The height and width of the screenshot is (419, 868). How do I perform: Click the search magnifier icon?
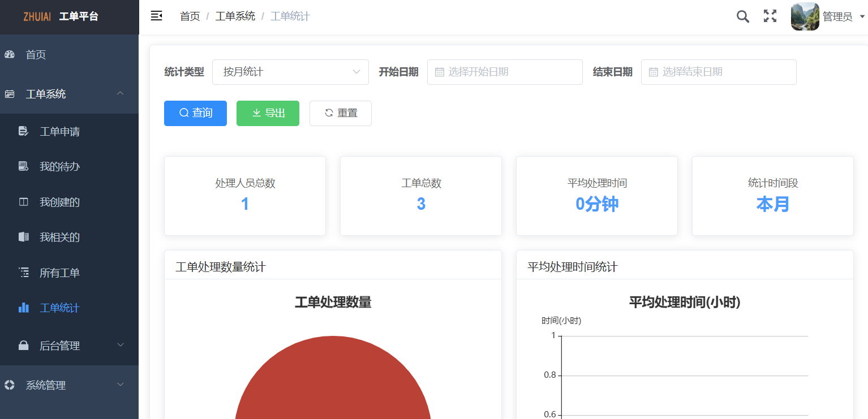click(x=742, y=16)
